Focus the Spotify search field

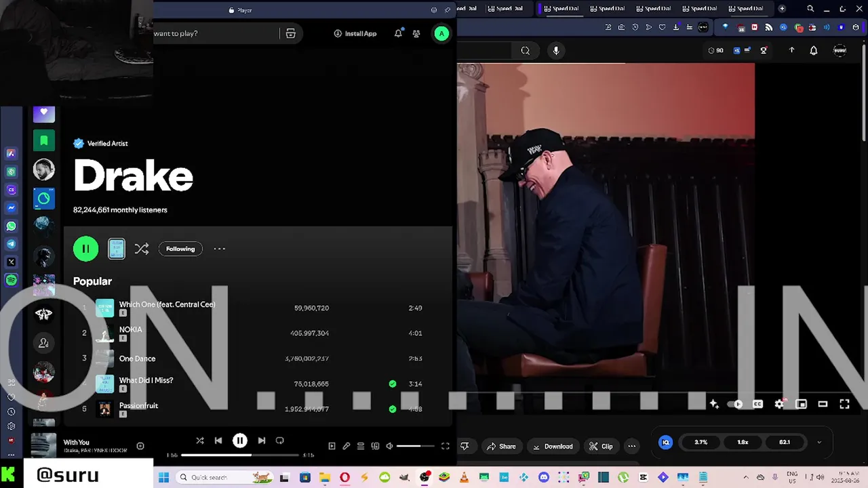216,33
